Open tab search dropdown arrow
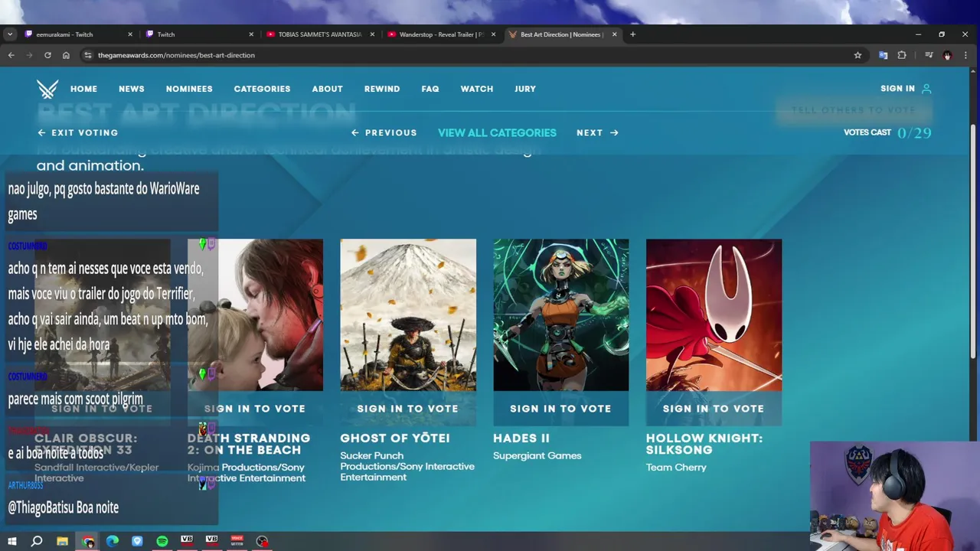This screenshot has height=551, width=980. [9, 34]
